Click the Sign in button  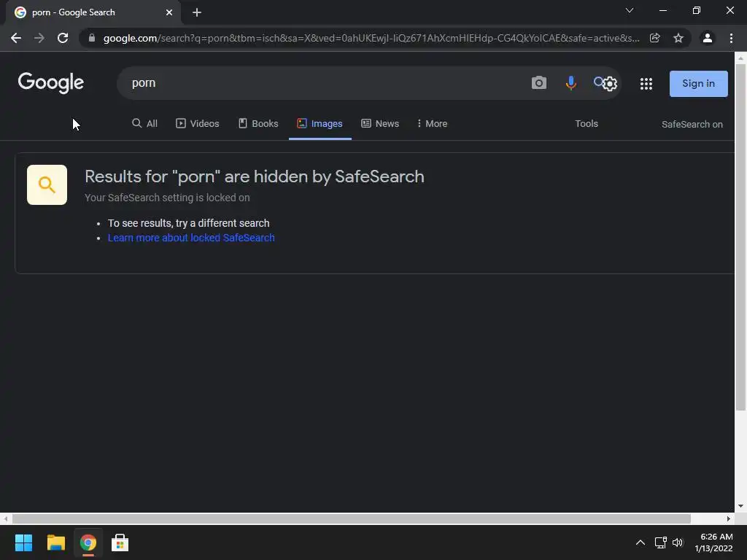698,84
